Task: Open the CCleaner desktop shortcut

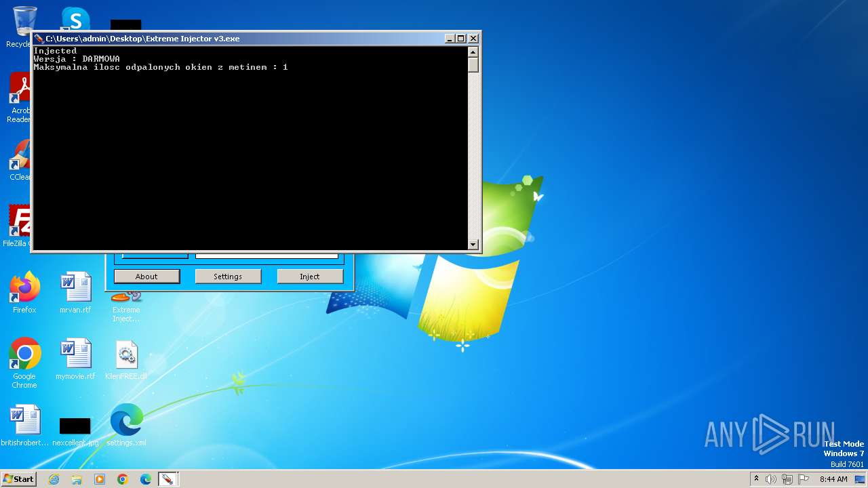Action: 20,159
